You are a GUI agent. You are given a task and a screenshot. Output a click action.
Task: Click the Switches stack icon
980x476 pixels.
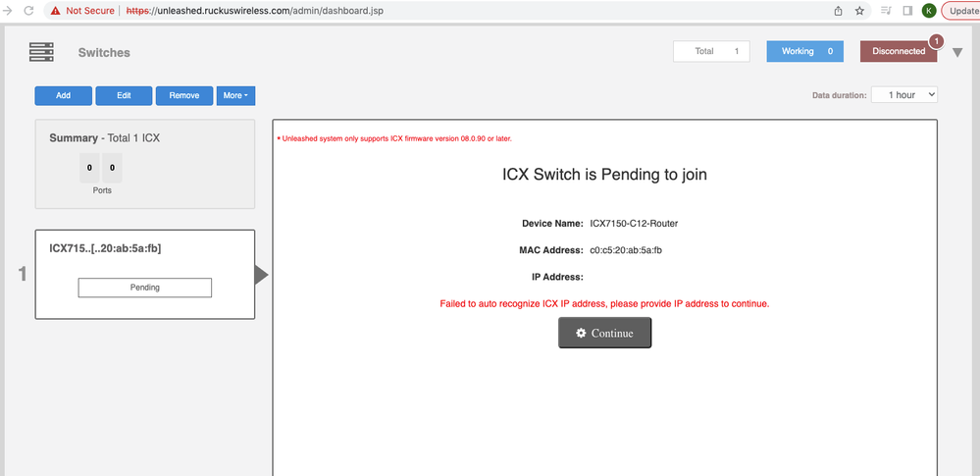click(41, 52)
